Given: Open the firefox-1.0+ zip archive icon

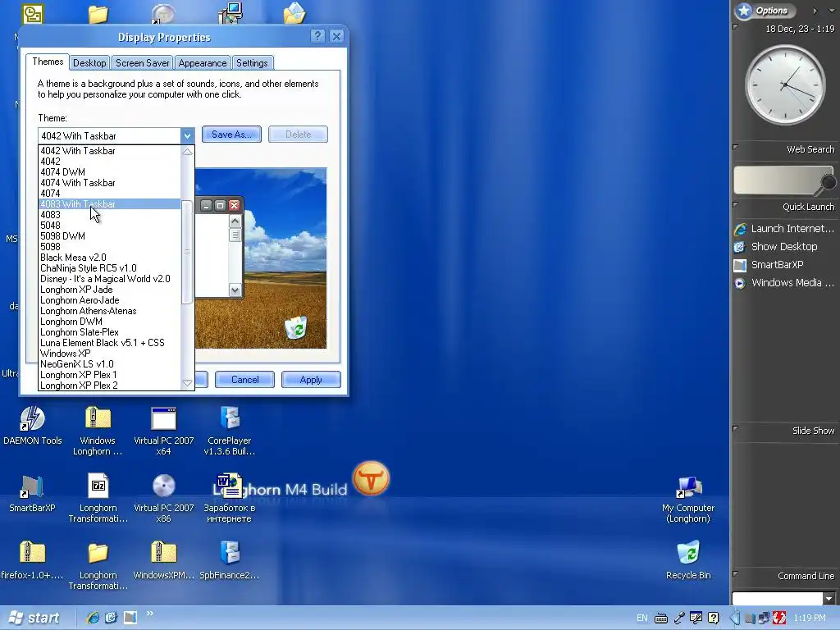Looking at the screenshot, I should [32, 553].
